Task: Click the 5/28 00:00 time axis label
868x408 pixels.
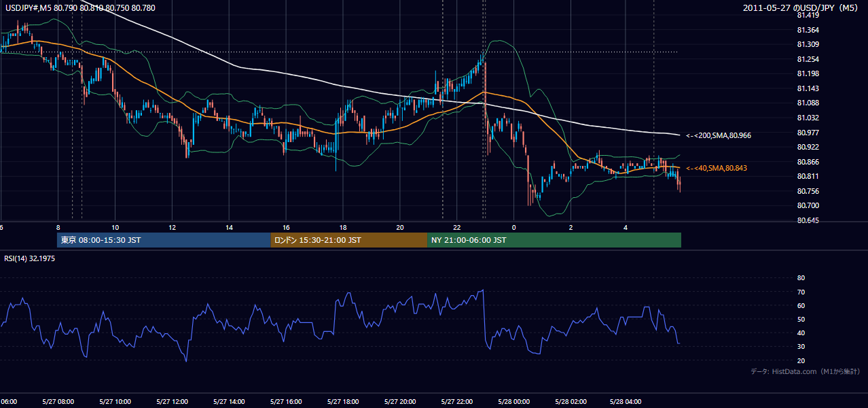Action: tap(513, 402)
